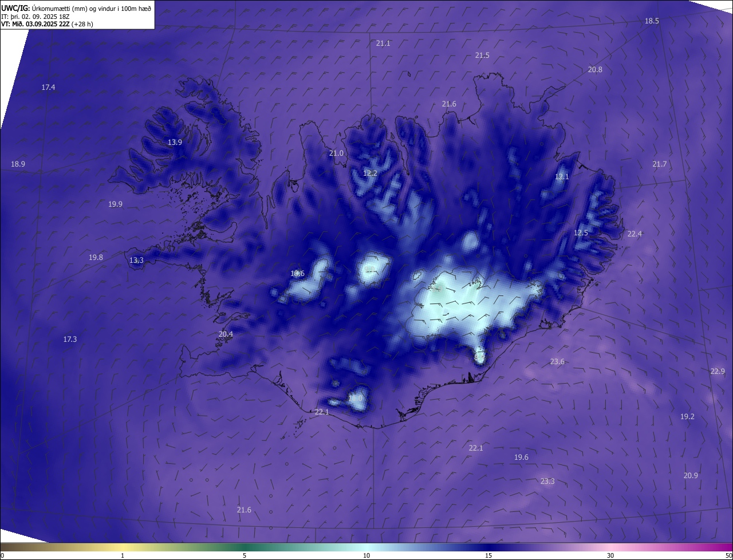Click the 19.6 map value
Image resolution: width=733 pixels, height=560 pixels.
tap(521, 457)
